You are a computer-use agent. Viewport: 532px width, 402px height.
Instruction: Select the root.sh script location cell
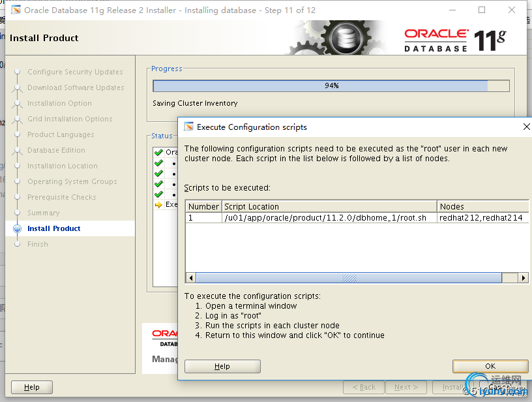(x=329, y=217)
